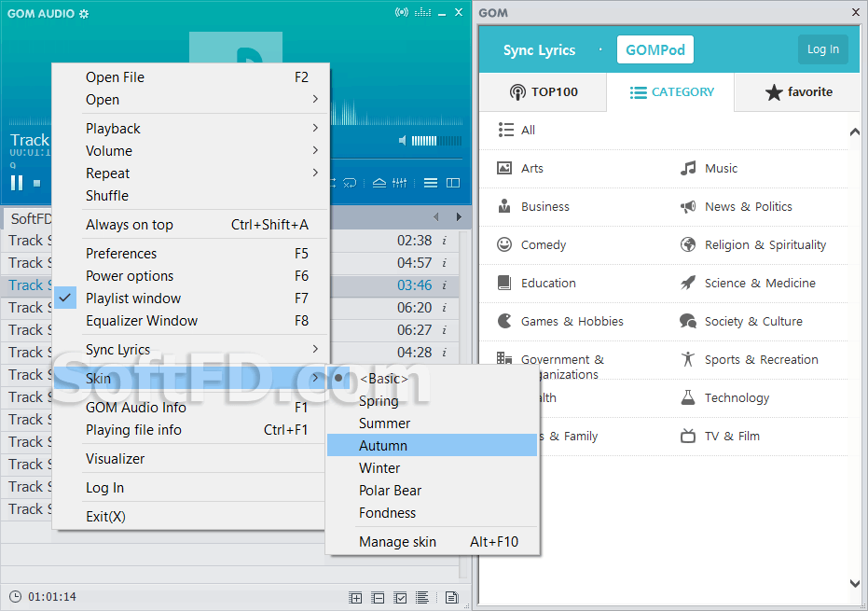Switch to the Winter skin
Viewport: 868px width, 611px height.
click(x=433, y=468)
